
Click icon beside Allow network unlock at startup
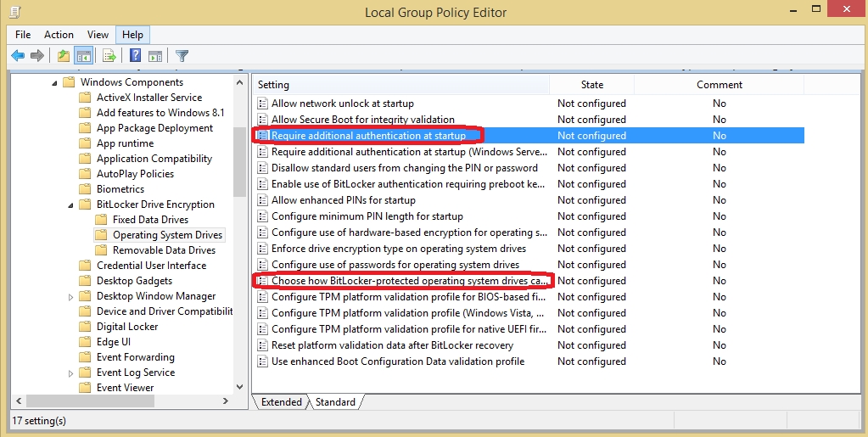point(262,104)
